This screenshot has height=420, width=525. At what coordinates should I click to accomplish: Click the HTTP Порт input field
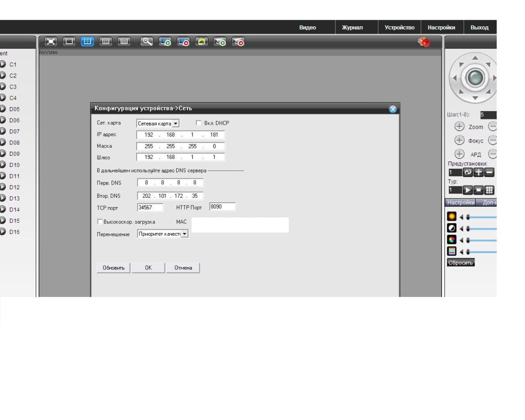click(222, 207)
